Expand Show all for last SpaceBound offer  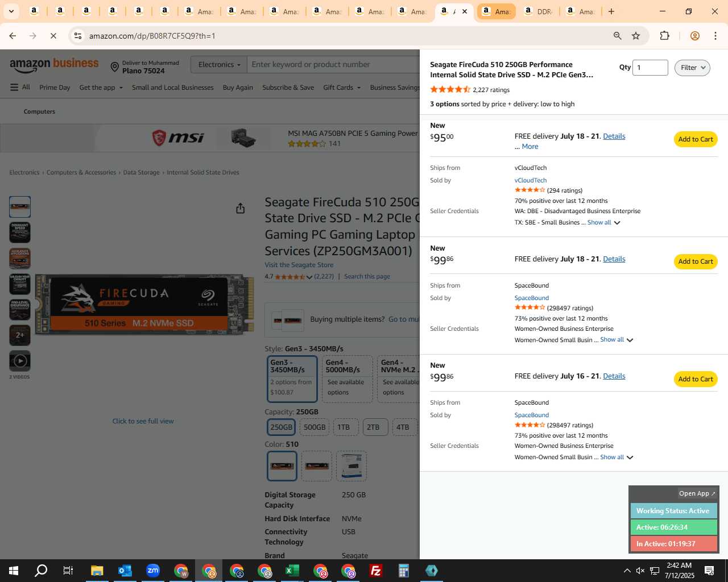[x=617, y=457]
